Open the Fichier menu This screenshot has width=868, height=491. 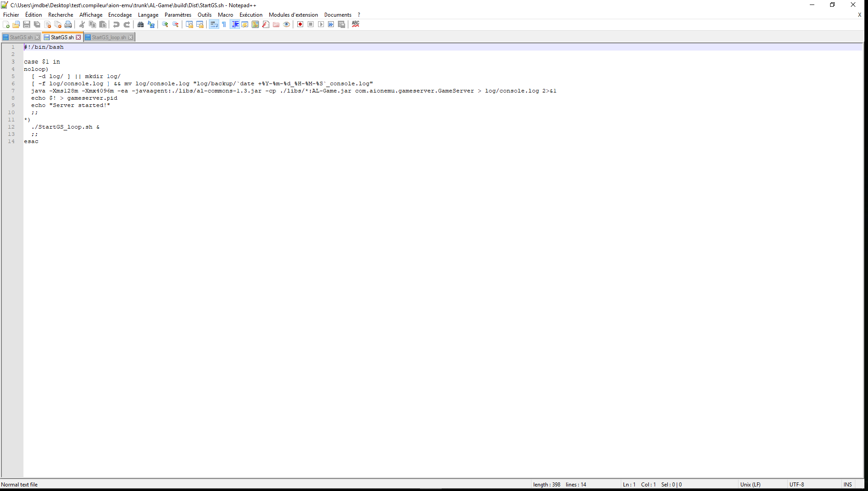[11, 15]
